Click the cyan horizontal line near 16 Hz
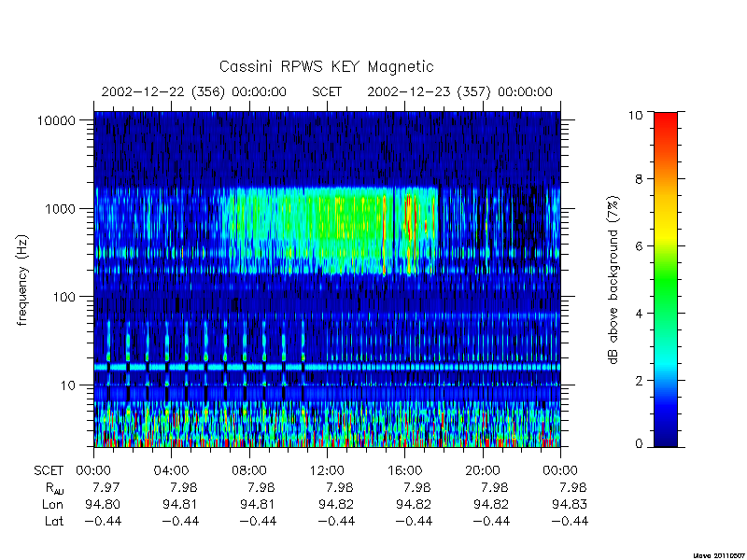The height and width of the screenshot is (560, 747). coord(327,367)
